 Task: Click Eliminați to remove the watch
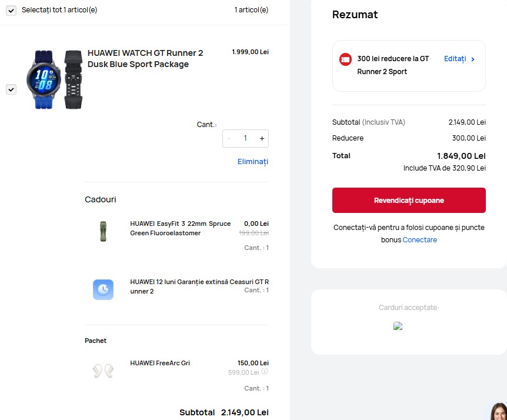click(252, 162)
